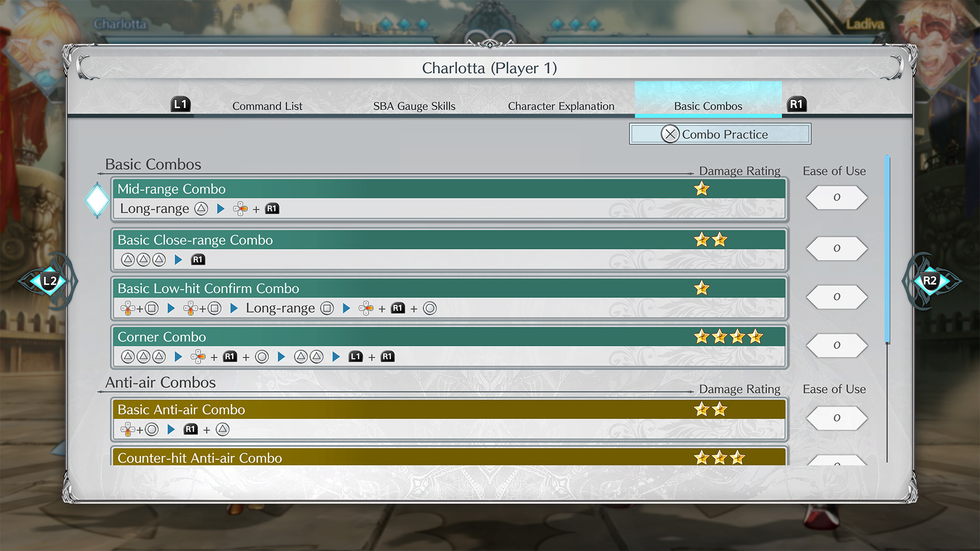
Task: Click the X icon on Combo Practice
Action: (670, 134)
